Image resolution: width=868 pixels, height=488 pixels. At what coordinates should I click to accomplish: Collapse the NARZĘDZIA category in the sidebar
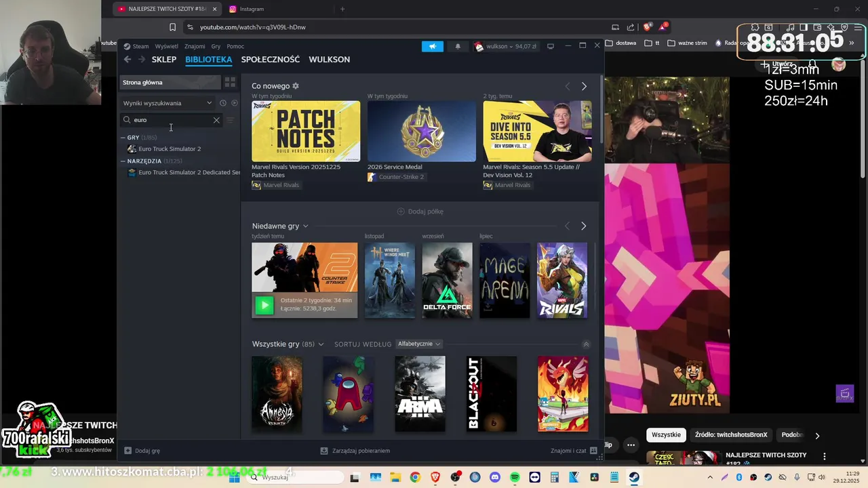point(123,161)
